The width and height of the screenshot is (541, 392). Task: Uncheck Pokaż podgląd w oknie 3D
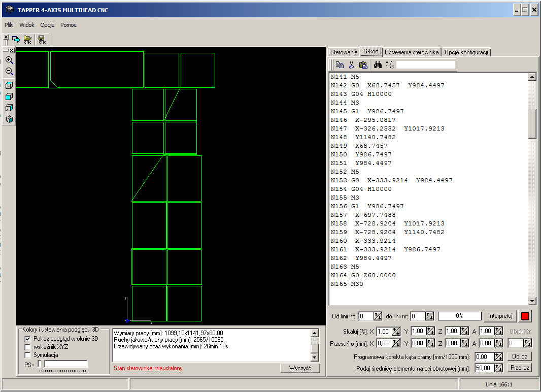pyautogui.click(x=27, y=339)
